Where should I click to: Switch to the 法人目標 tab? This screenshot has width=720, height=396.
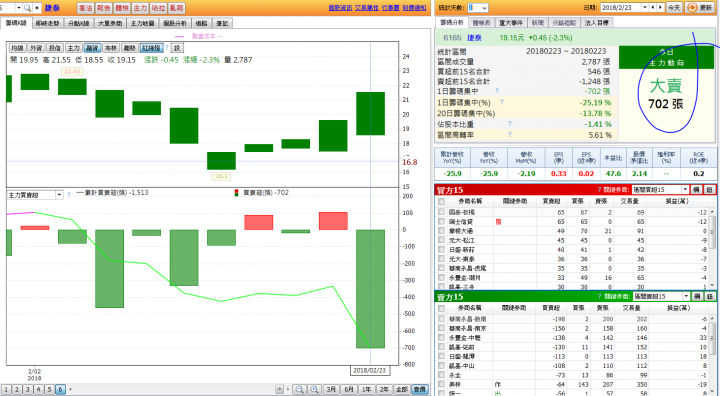(596, 23)
